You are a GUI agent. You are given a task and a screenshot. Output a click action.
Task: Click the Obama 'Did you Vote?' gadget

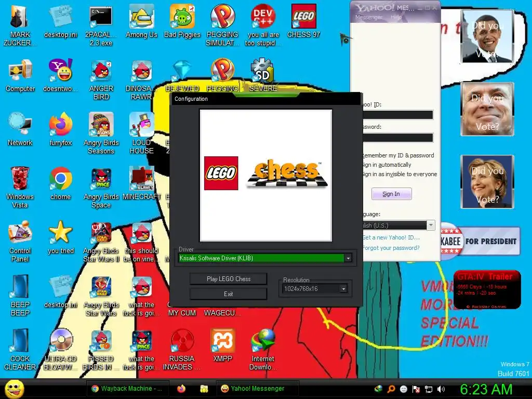click(x=487, y=36)
